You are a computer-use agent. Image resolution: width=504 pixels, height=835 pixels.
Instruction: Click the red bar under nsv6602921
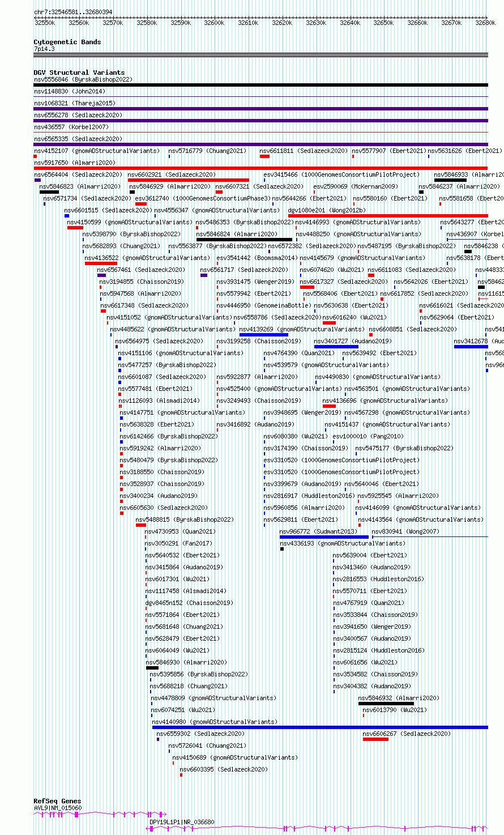click(x=189, y=180)
